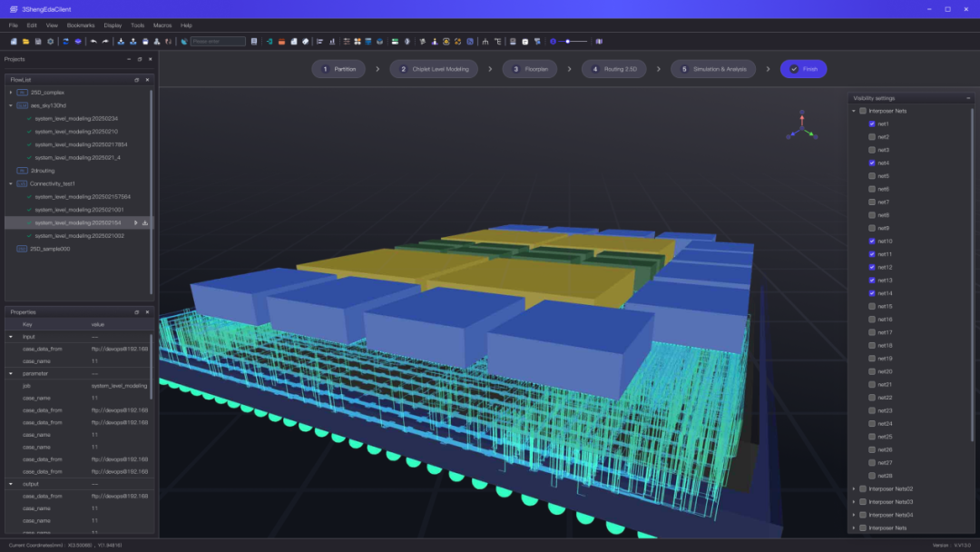Click the map icon at toolbar end
The height and width of the screenshot is (552, 980).
[599, 41]
